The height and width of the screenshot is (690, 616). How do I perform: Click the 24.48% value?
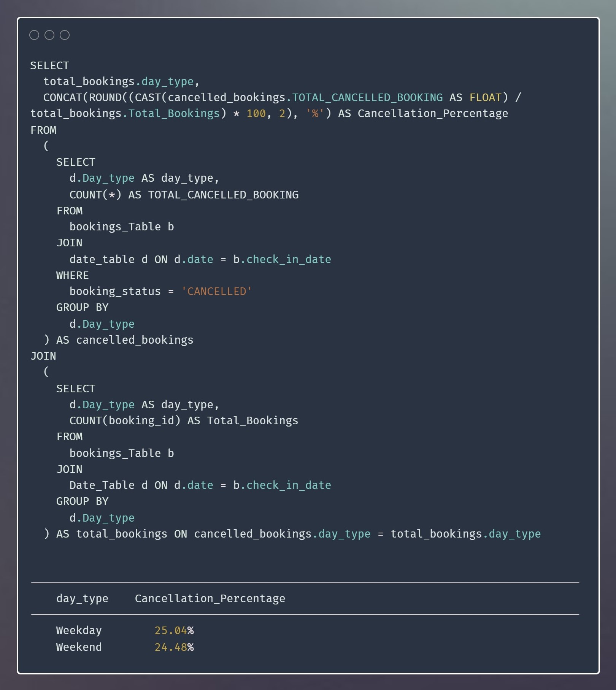tap(174, 647)
